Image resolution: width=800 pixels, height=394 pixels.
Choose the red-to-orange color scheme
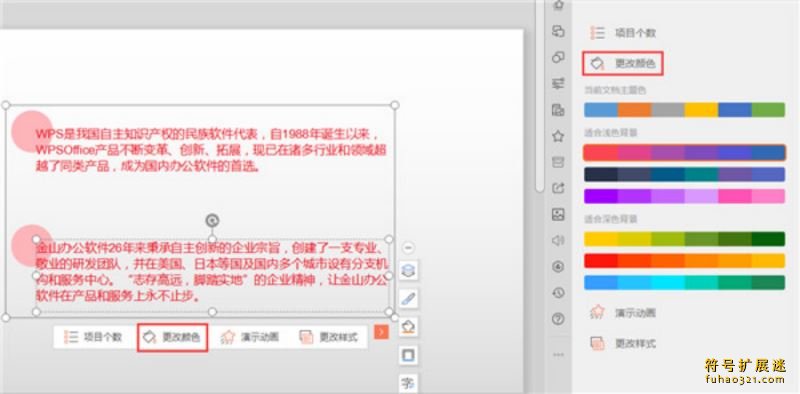point(684,261)
